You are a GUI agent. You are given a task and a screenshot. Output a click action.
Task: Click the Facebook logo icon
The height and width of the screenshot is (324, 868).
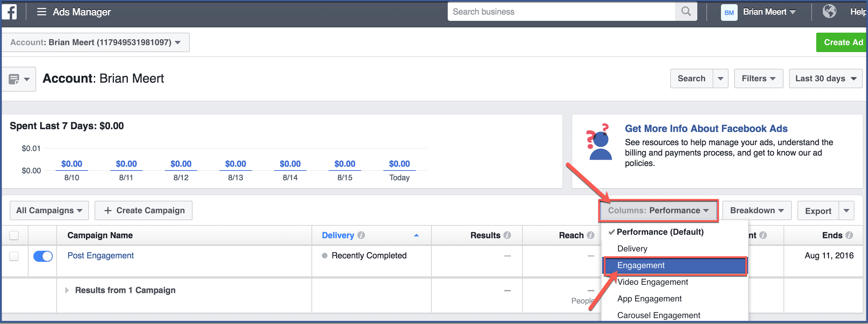click(9, 12)
